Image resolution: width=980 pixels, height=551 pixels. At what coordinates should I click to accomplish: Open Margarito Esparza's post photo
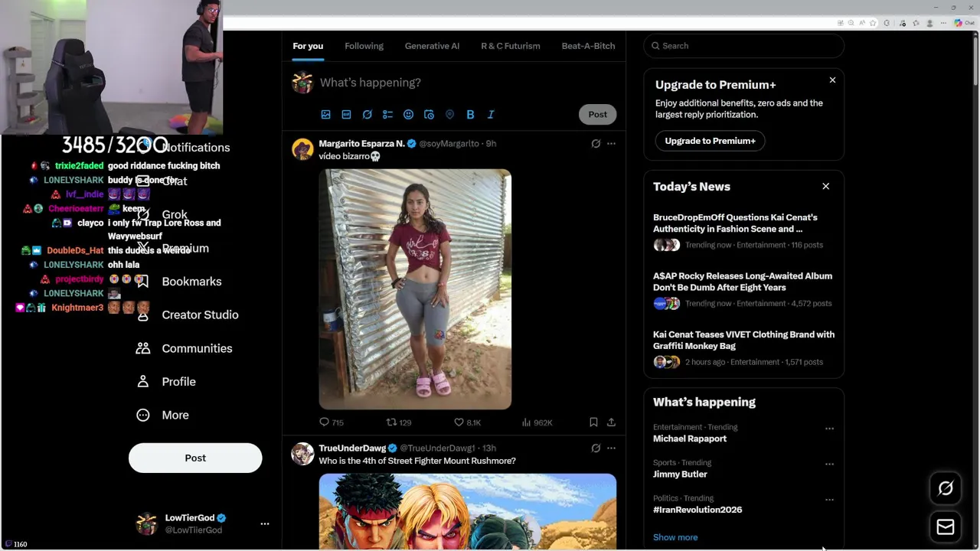click(x=415, y=289)
